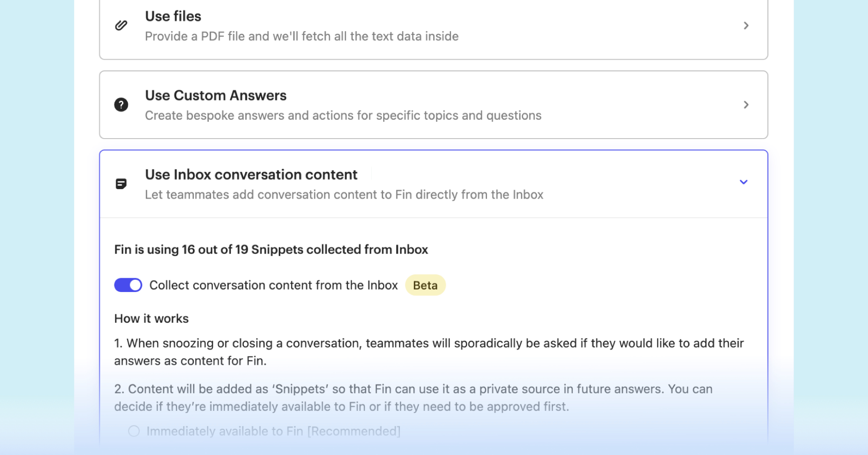Click the How it works heading
This screenshot has height=455, width=868.
tap(151, 318)
